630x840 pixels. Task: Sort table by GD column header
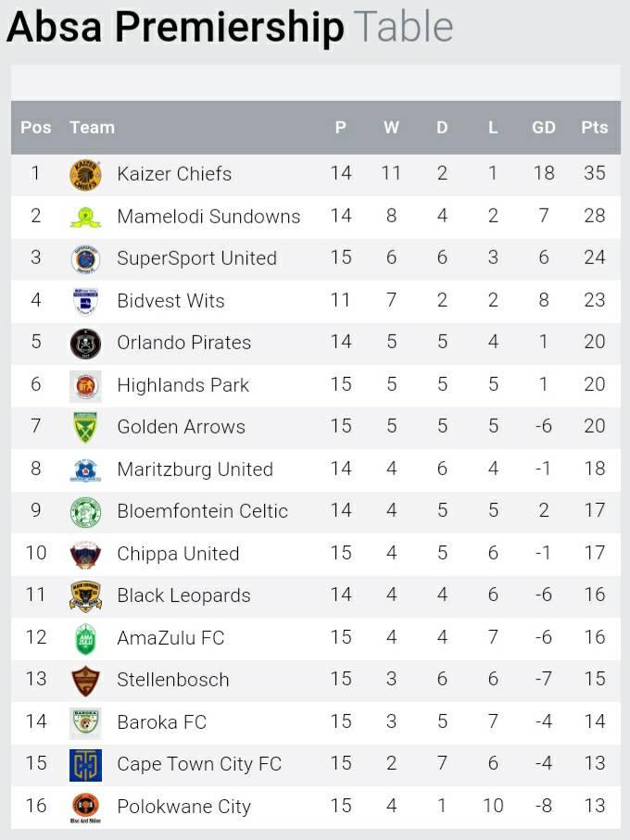[x=544, y=128]
